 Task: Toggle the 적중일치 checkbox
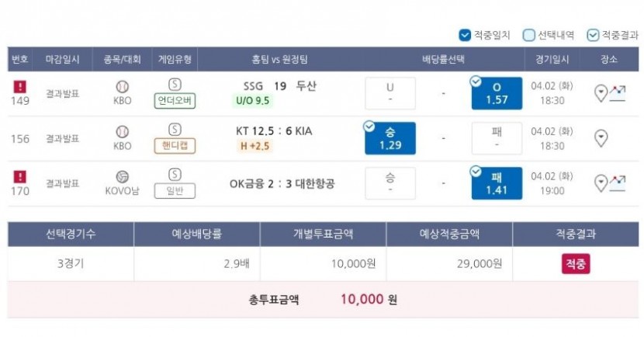point(465,36)
